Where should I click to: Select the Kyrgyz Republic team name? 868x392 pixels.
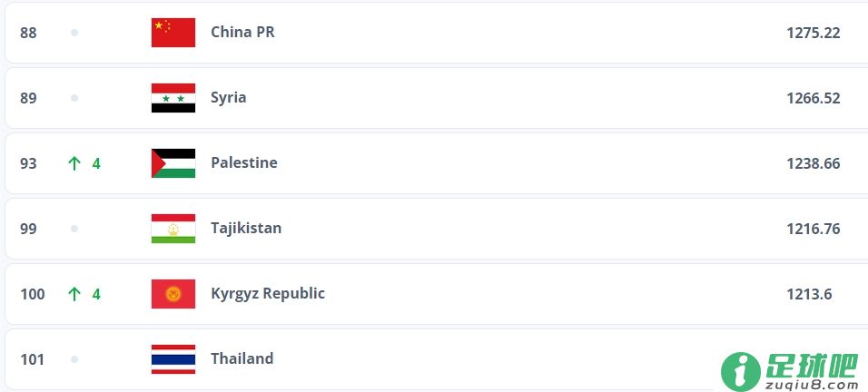tap(268, 294)
